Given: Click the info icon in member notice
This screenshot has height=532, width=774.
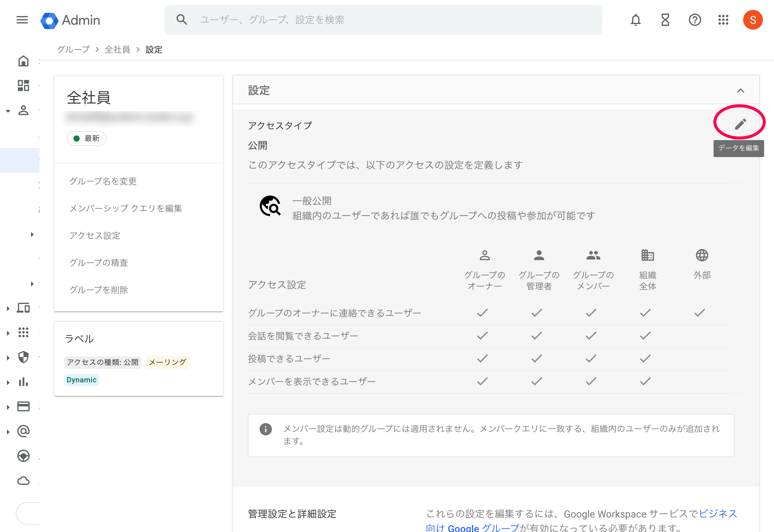Looking at the screenshot, I should click(x=266, y=429).
